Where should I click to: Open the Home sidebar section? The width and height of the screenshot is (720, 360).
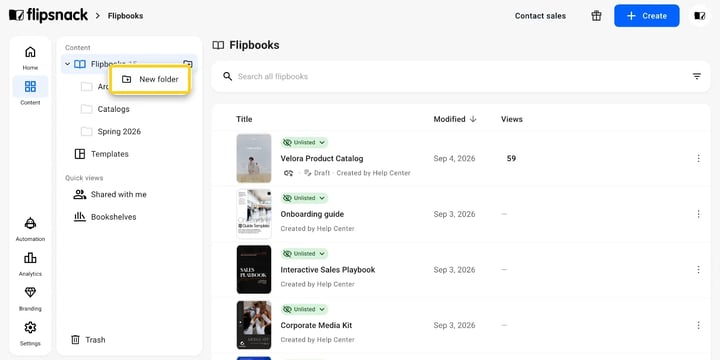tap(30, 58)
